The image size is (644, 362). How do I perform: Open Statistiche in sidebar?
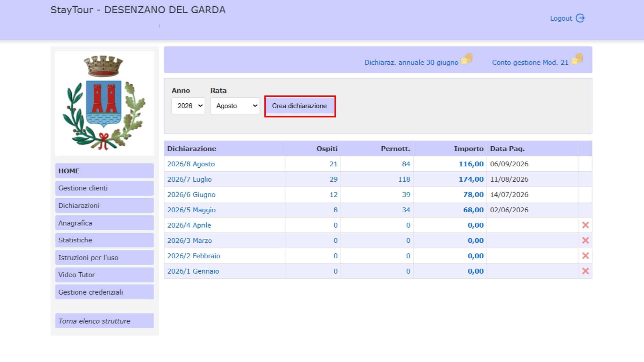point(104,240)
